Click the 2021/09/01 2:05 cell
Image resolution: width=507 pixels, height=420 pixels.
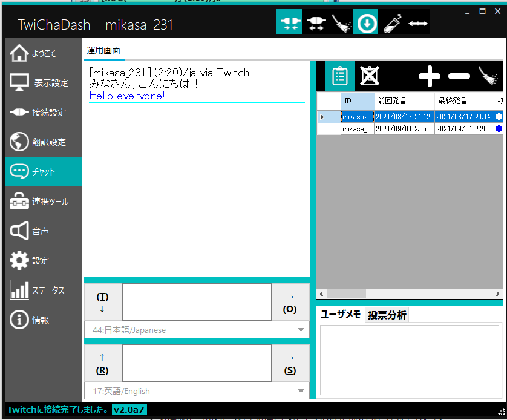[x=404, y=129]
